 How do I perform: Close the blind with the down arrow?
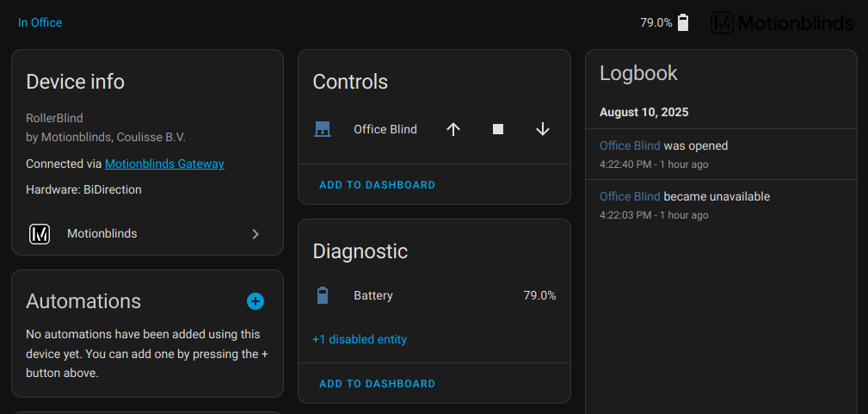[543, 129]
